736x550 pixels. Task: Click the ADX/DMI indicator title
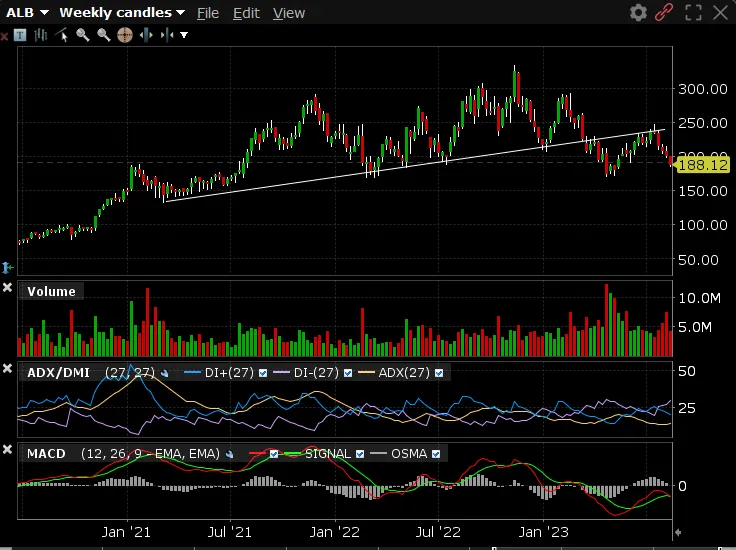click(58, 373)
